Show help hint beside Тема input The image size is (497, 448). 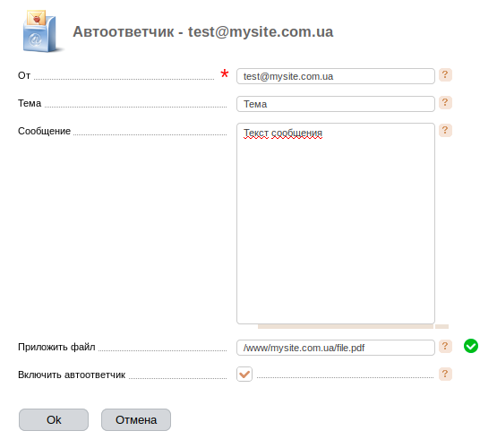445,103
